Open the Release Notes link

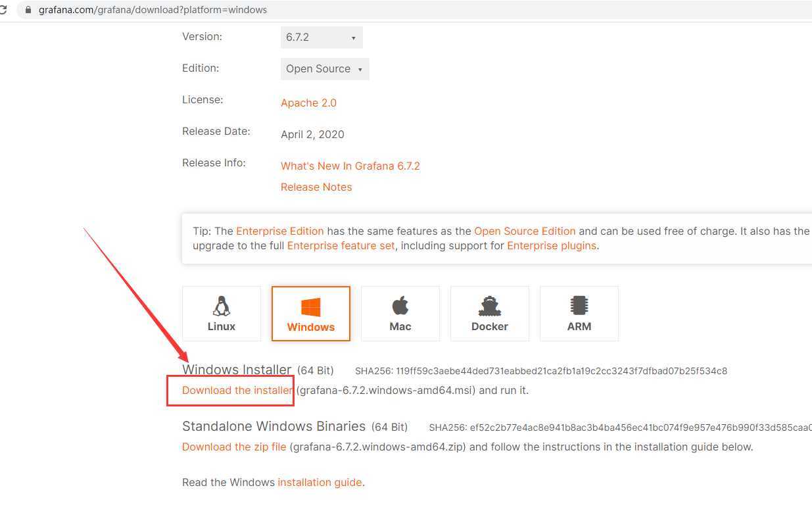click(x=316, y=187)
